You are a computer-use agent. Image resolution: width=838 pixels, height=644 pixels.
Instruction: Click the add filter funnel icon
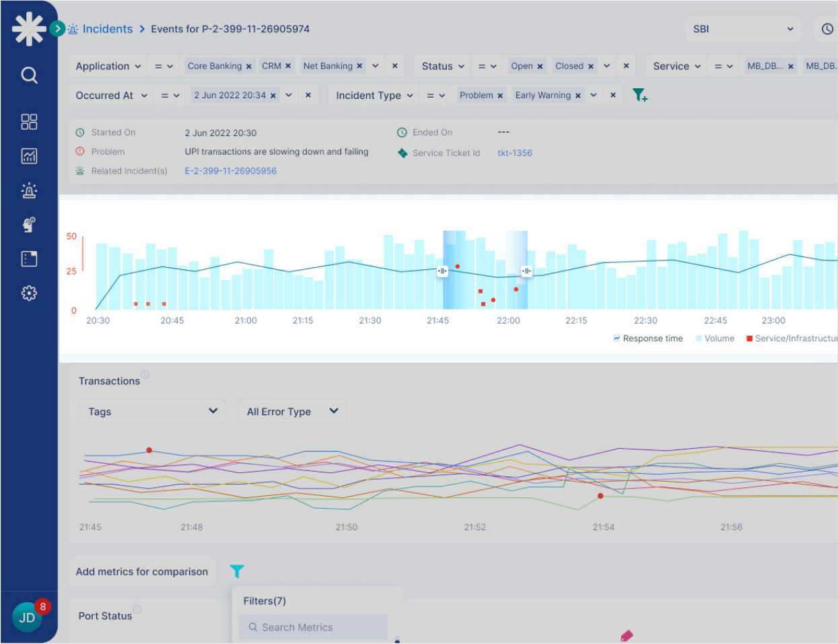[x=639, y=96]
